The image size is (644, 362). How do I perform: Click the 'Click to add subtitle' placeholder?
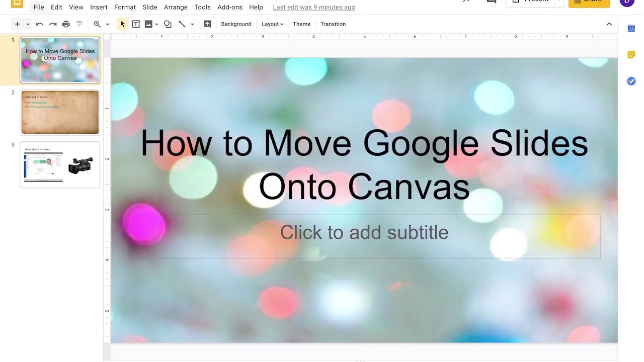click(364, 232)
